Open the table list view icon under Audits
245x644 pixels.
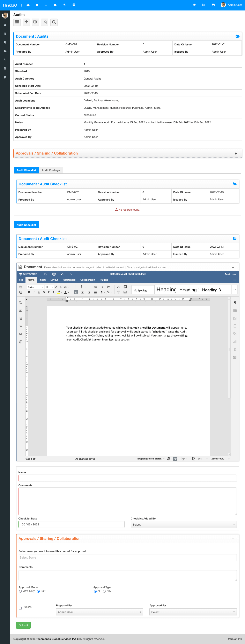pyautogui.click(x=17, y=22)
